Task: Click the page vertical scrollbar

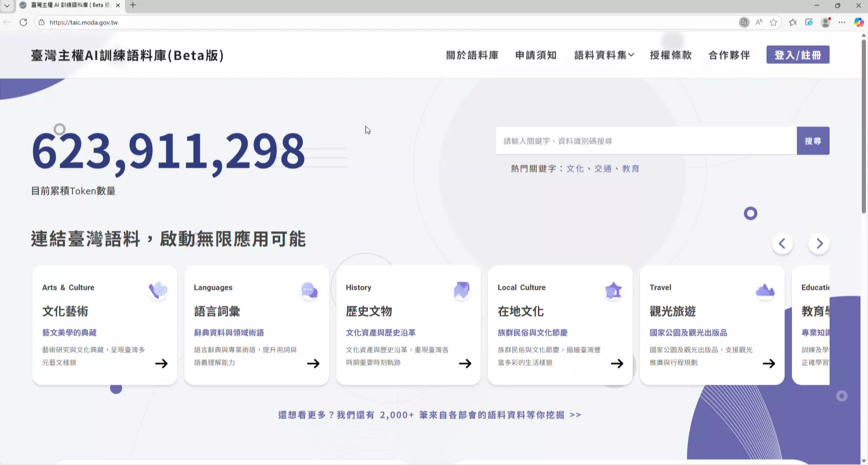Action: tap(864, 126)
